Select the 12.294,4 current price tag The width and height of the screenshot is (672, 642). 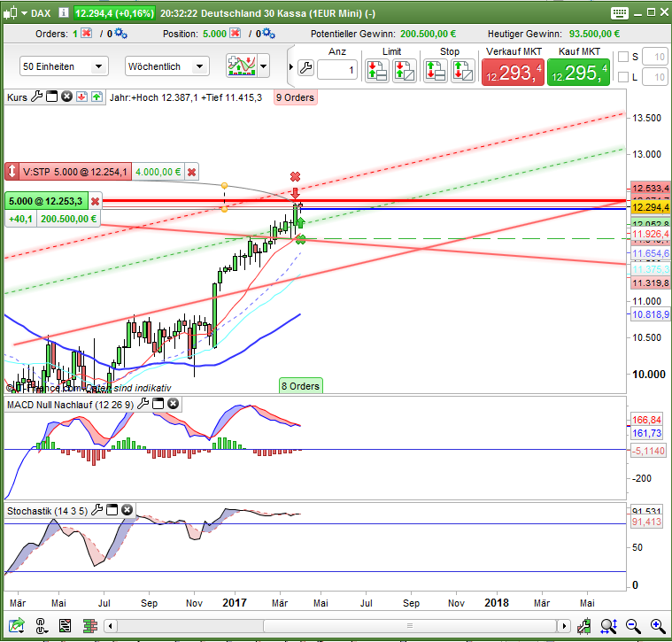tap(650, 207)
